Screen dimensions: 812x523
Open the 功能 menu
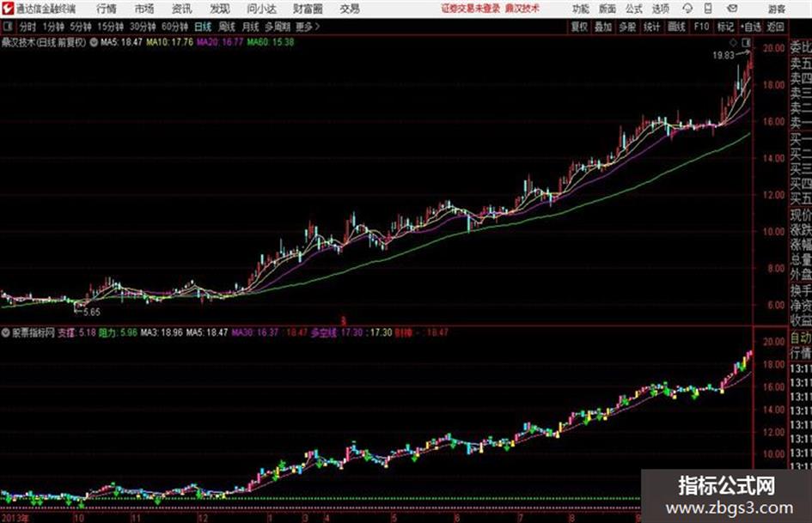[x=581, y=9]
